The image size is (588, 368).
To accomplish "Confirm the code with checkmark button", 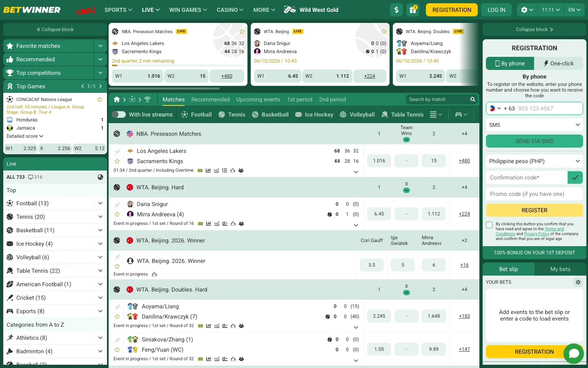I will point(575,177).
